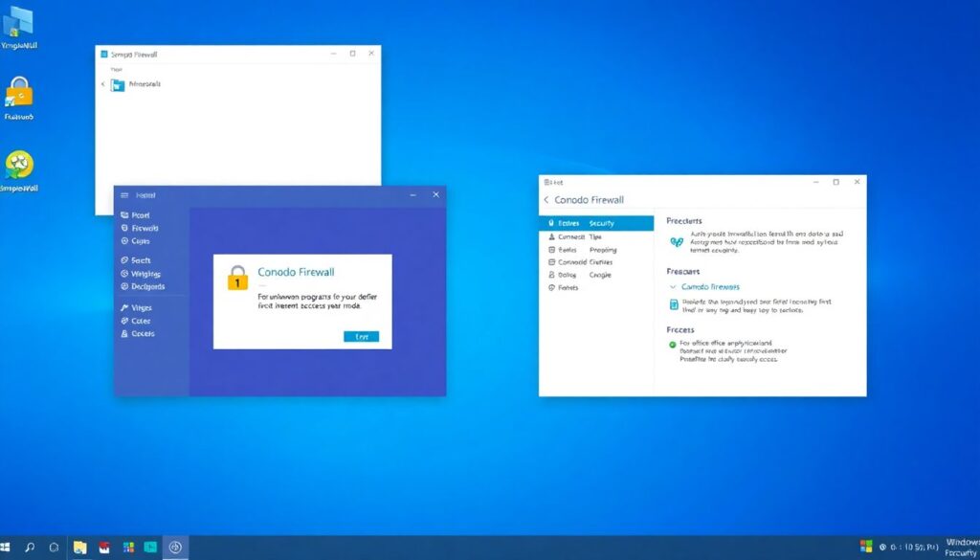Screen dimensions: 980x560
Task: Collapse the Conodo Firewals section chevron
Action: point(672,287)
